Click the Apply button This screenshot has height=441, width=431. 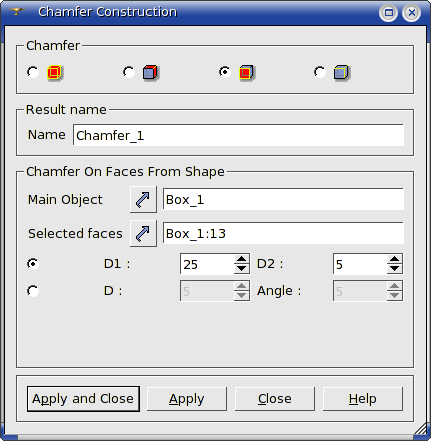(187, 399)
